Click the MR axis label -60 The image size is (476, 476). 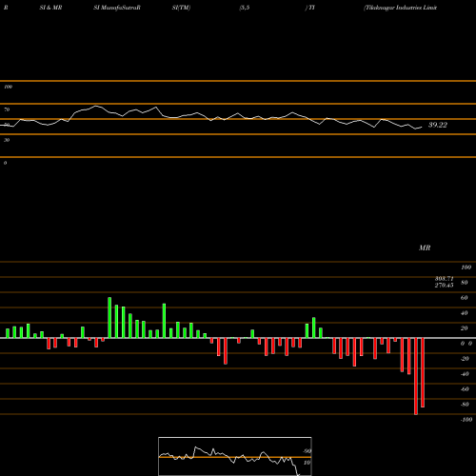click(x=465, y=389)
